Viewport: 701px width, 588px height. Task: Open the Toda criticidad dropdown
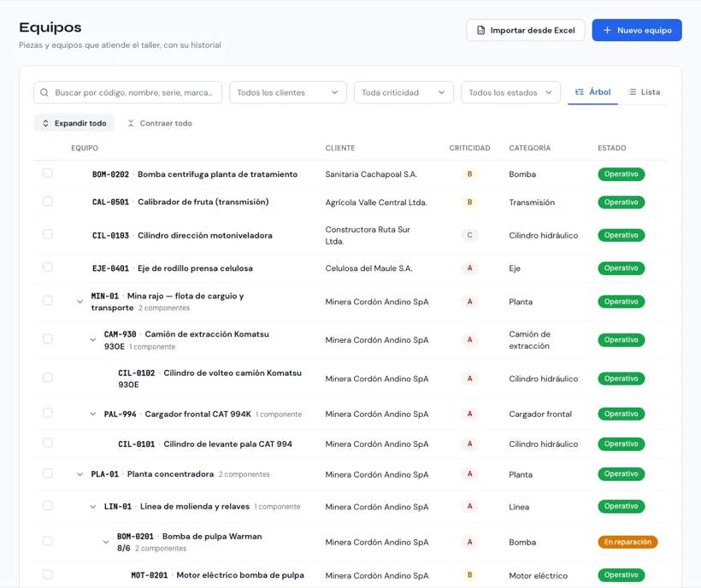(x=404, y=92)
